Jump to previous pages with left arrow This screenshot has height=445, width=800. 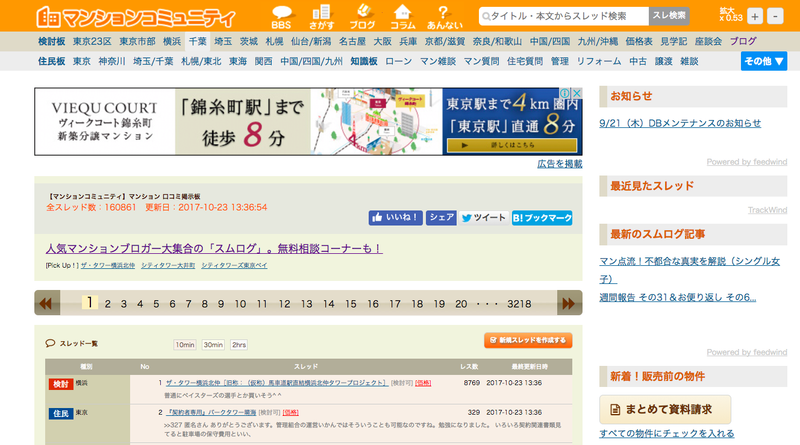tap(48, 303)
